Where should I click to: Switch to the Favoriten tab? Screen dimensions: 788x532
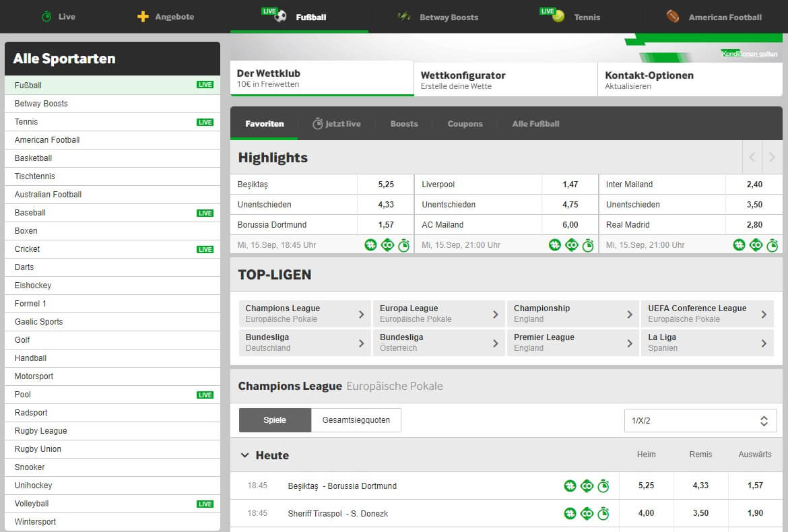click(x=264, y=124)
